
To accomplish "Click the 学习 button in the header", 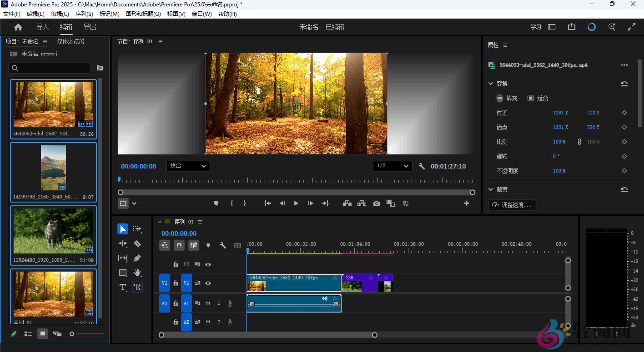I will [x=535, y=27].
